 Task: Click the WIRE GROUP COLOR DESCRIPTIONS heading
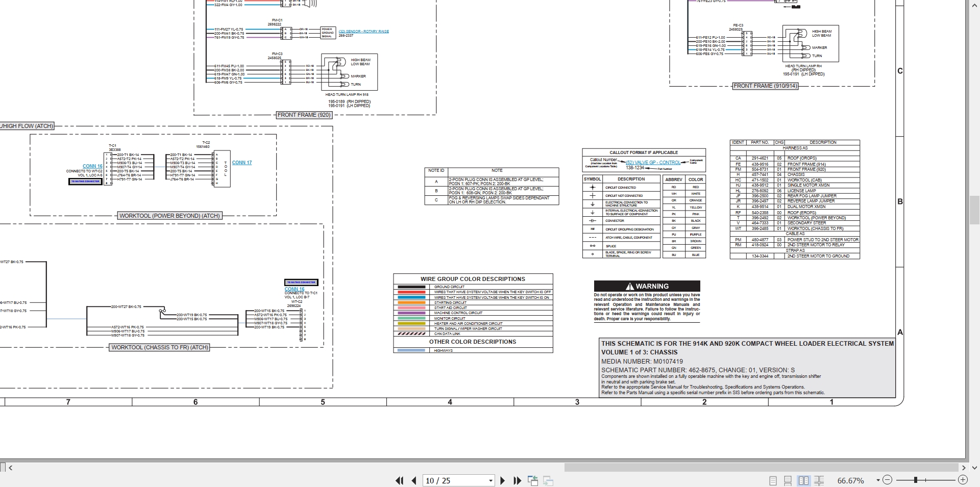473,279
